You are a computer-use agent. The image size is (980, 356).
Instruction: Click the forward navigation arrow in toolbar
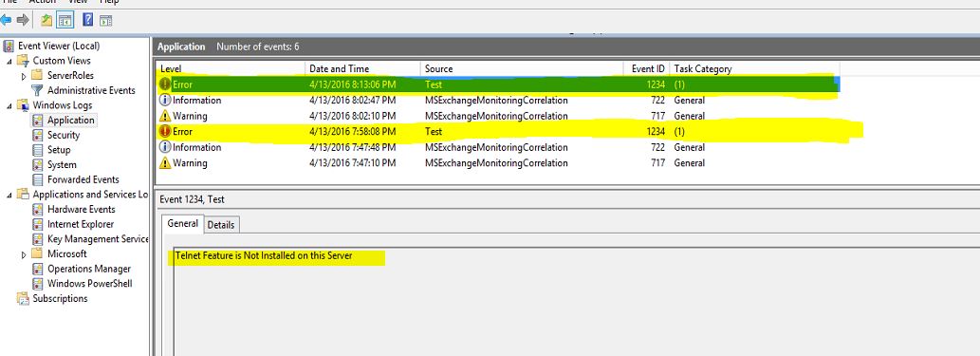pos(23,20)
